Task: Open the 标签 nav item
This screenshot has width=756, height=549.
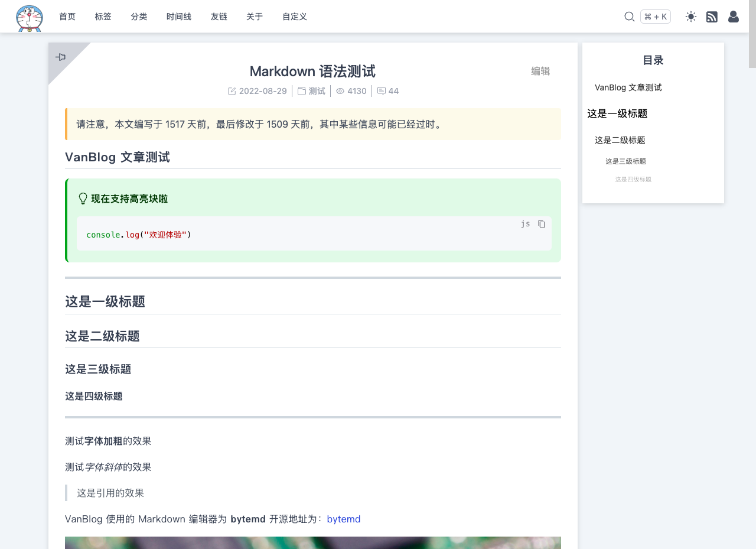Action: tap(103, 17)
